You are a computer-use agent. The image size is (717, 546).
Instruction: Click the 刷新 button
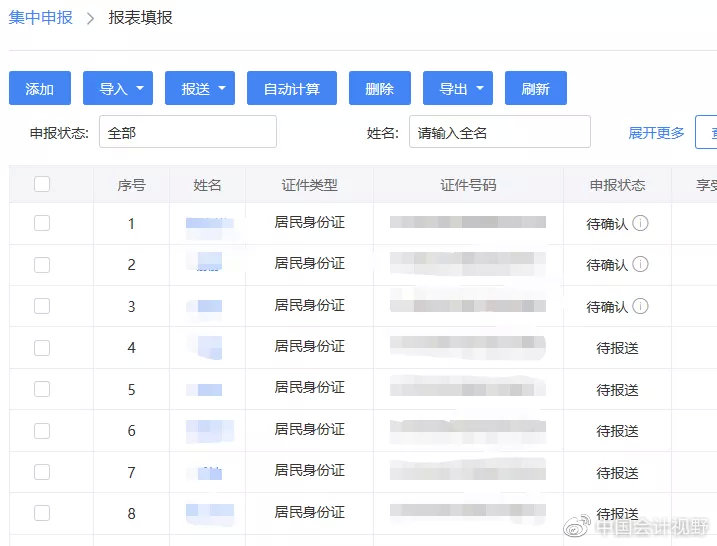535,88
